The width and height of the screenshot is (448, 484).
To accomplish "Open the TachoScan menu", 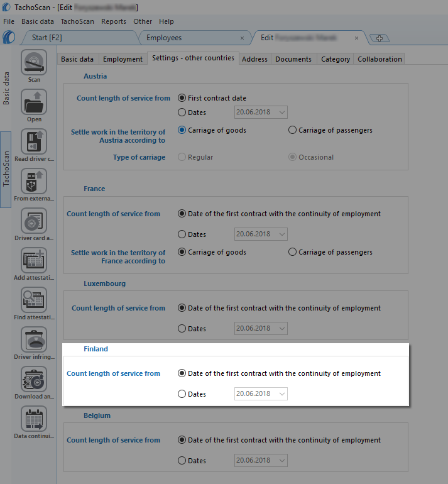I will (77, 21).
